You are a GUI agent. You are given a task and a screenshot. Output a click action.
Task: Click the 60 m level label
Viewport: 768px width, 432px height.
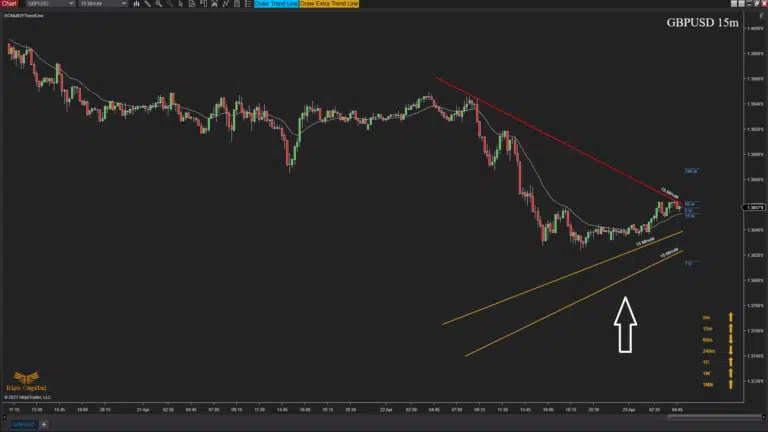[690, 204]
